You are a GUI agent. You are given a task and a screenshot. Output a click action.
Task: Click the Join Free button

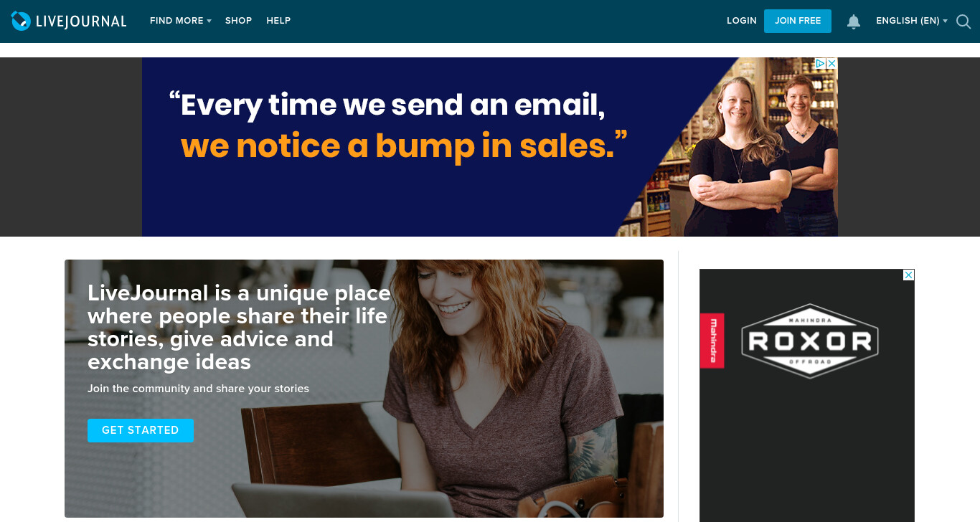coord(798,21)
